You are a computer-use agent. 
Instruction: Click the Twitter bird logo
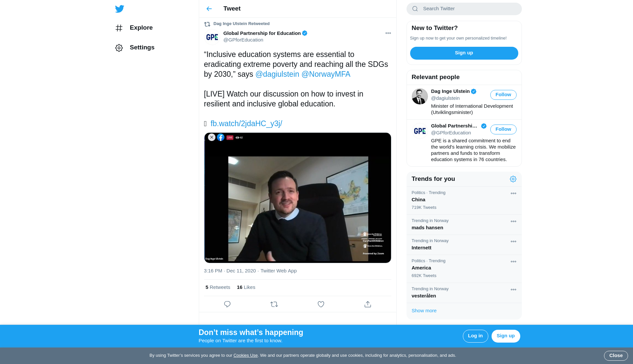pyautogui.click(x=120, y=9)
